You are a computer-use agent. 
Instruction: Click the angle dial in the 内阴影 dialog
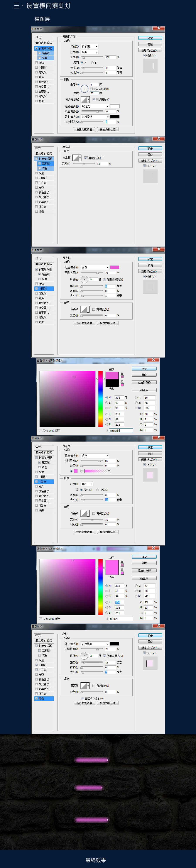(84, 279)
